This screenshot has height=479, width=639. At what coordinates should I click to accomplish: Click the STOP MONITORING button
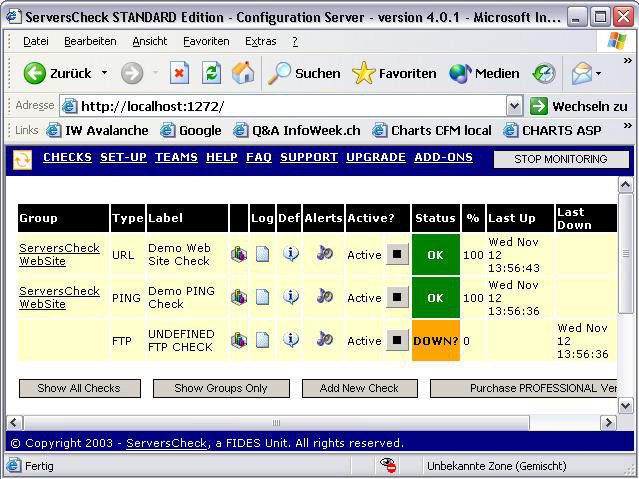click(561, 159)
